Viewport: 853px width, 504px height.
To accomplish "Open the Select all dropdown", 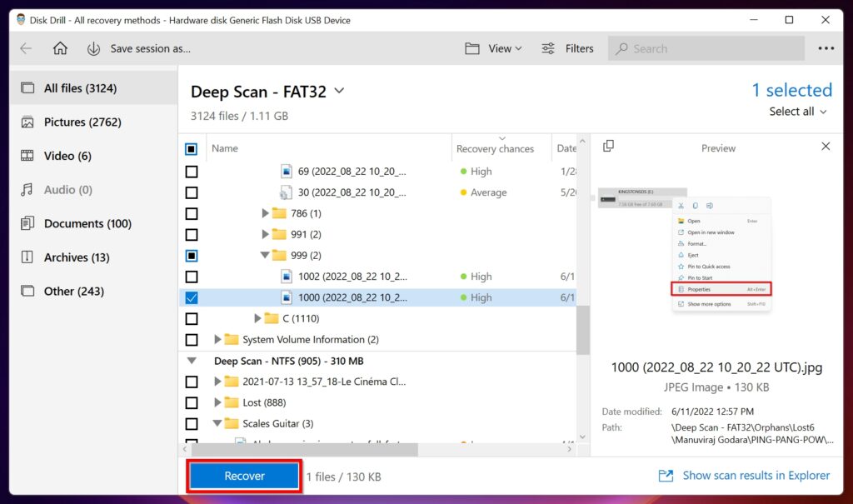I will (797, 111).
